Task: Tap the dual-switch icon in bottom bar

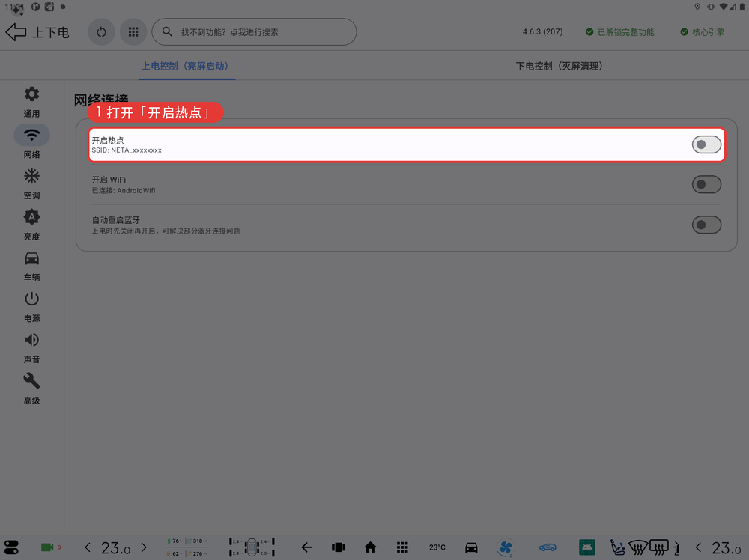Action: pos(11,547)
